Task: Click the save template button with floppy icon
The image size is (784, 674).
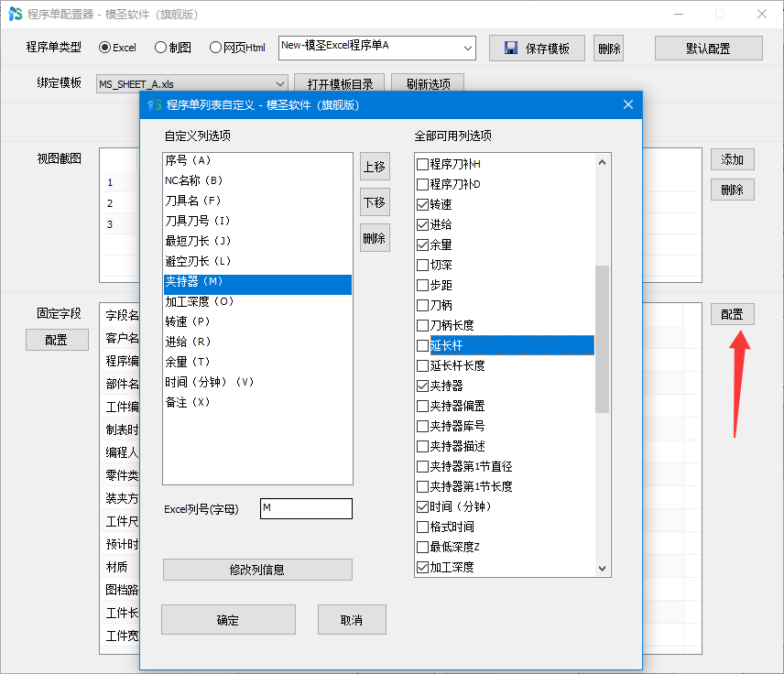Action: [537, 48]
